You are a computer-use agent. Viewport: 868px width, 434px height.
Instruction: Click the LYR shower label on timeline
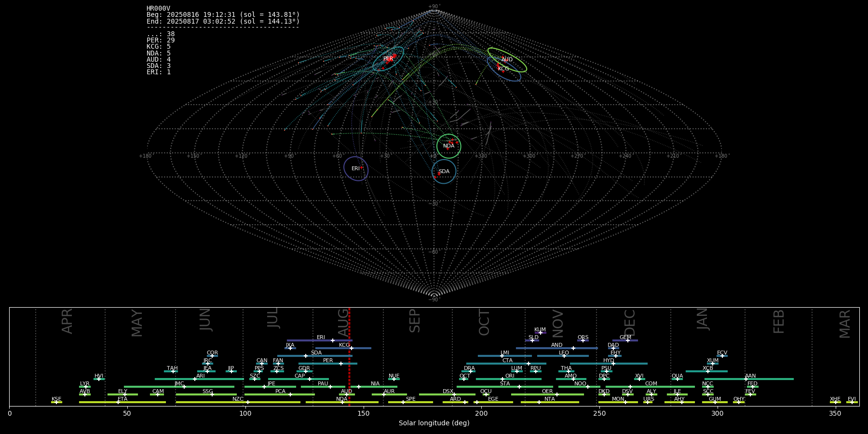pyautogui.click(x=85, y=384)
